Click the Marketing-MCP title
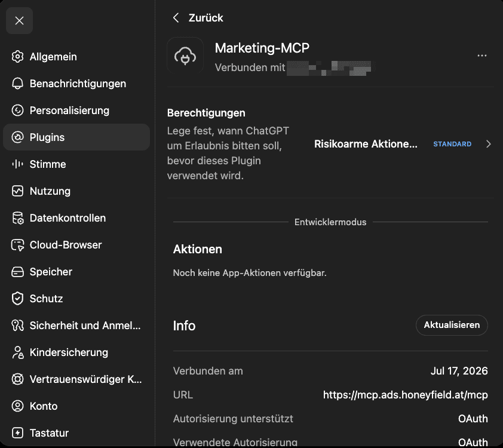This screenshot has width=503, height=448. [262, 48]
